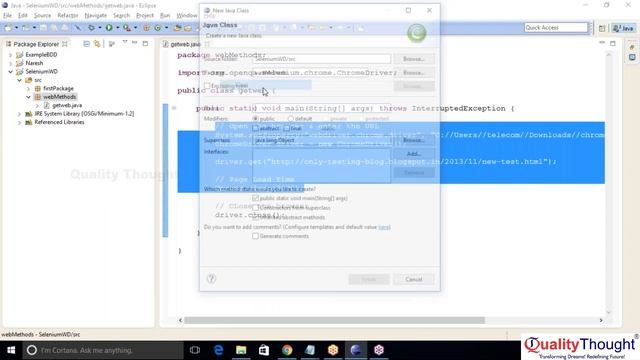Select the default modifier radio button

[291, 119]
